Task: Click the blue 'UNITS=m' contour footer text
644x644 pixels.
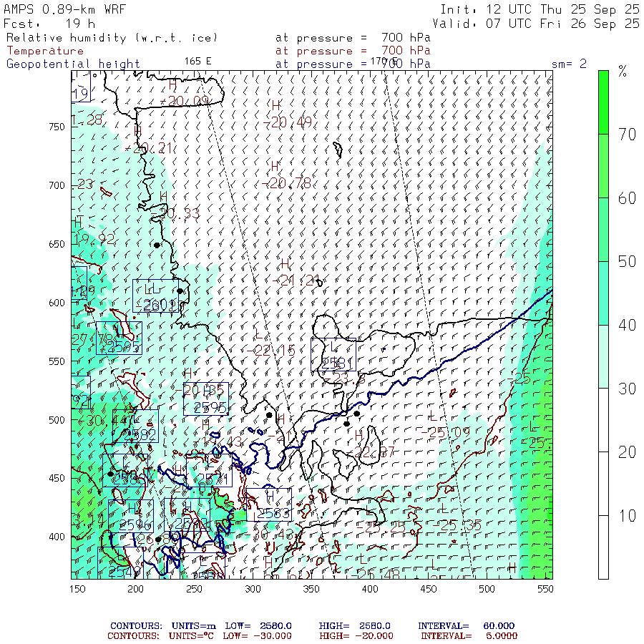Action: (x=193, y=626)
